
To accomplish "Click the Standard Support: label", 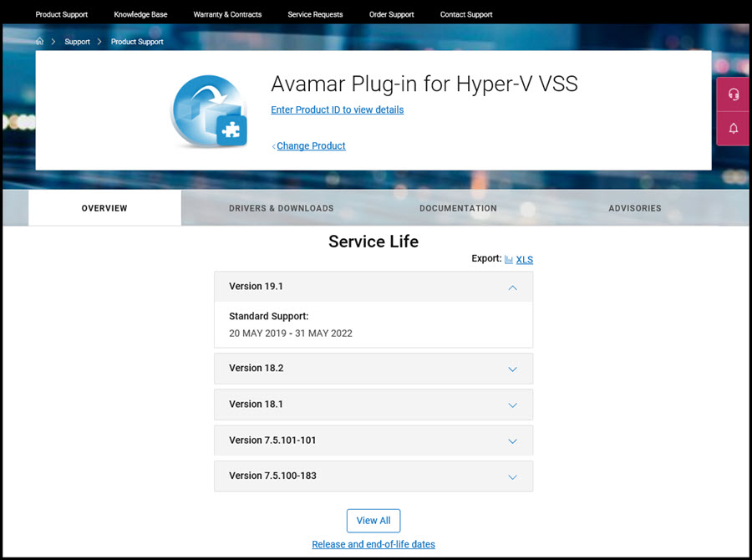I will (x=268, y=316).
